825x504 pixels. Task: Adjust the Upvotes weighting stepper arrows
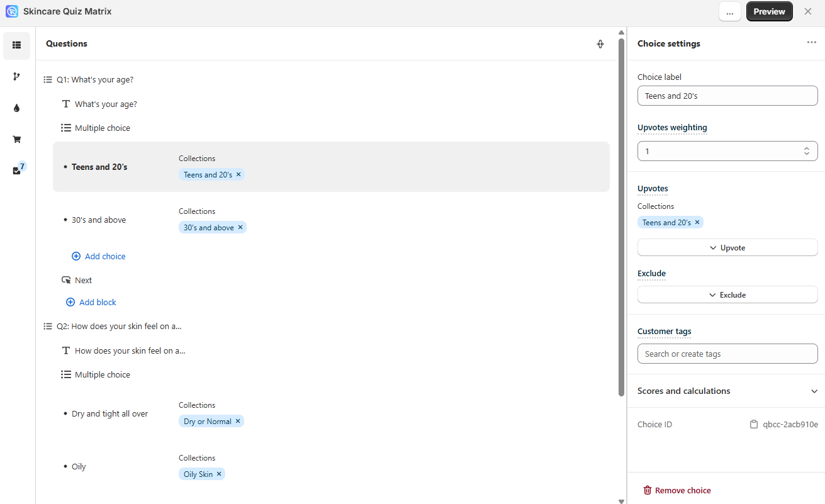[x=807, y=151]
